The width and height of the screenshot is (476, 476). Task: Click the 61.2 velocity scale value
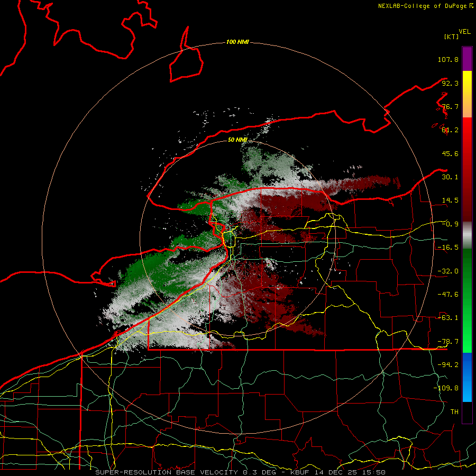pos(450,130)
